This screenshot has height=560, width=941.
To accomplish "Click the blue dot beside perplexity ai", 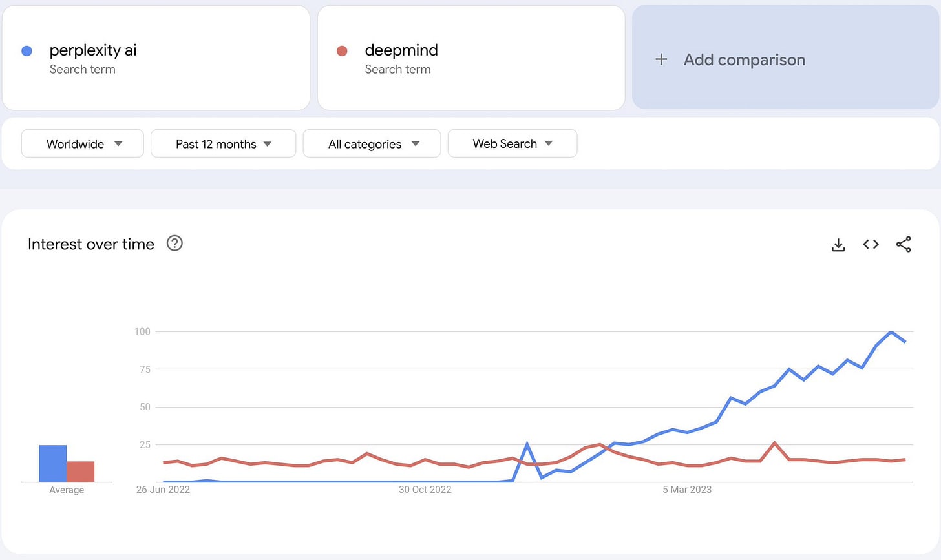I will pyautogui.click(x=26, y=51).
